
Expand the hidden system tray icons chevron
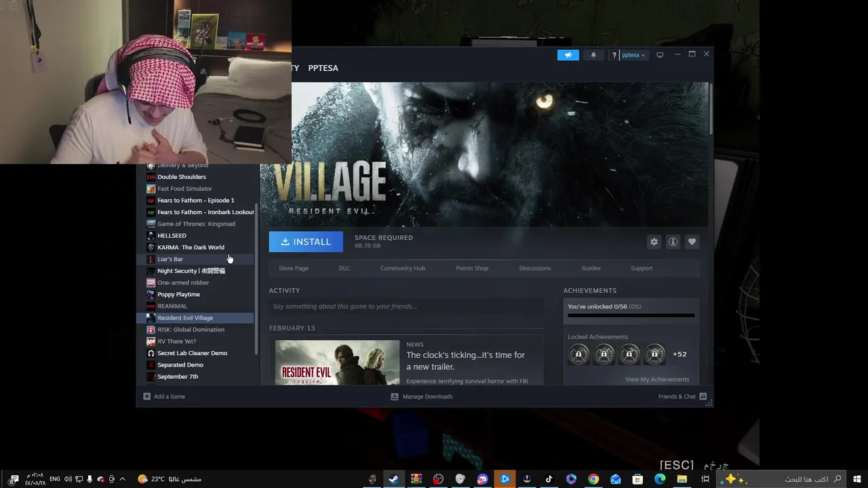(122, 479)
